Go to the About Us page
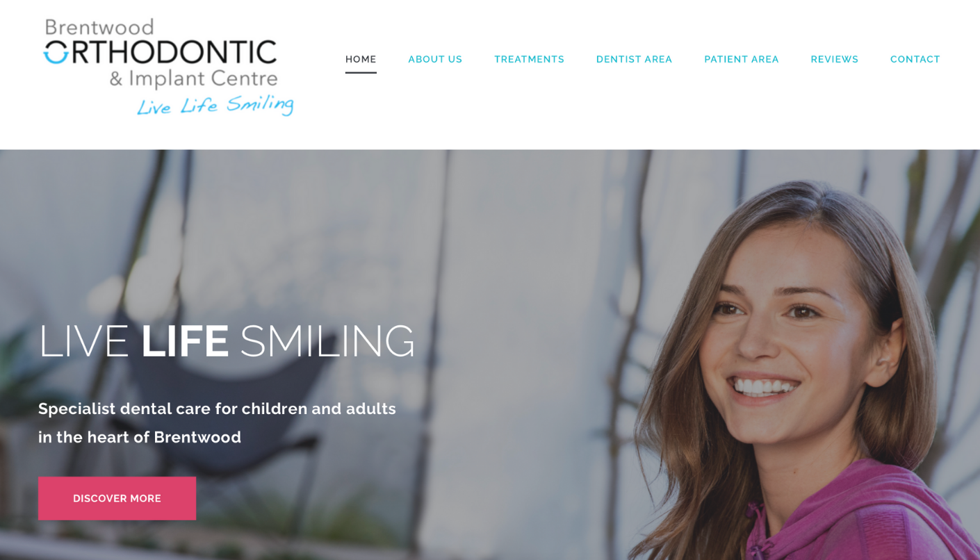The image size is (980, 560). [435, 59]
